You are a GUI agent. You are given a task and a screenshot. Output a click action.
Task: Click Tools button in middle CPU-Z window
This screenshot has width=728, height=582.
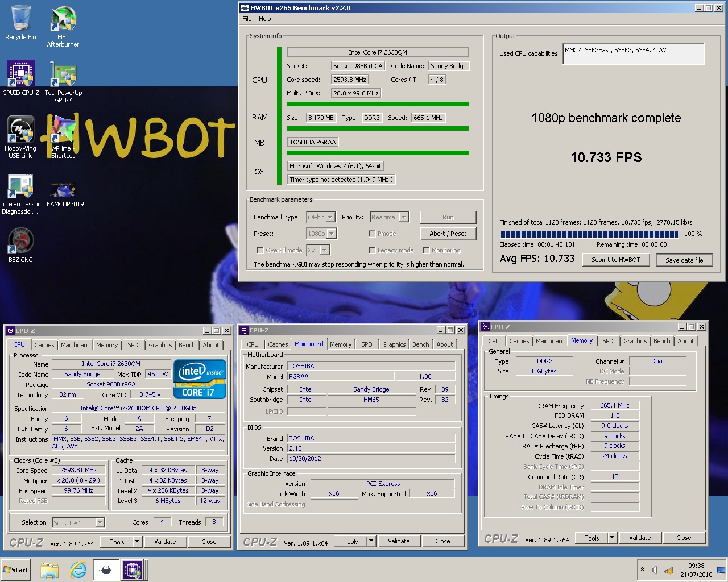click(351, 541)
